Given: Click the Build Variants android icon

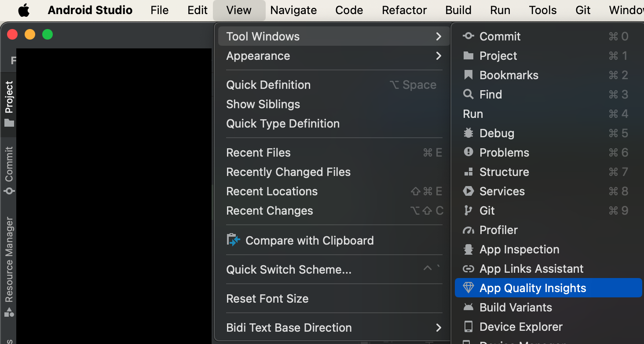Looking at the screenshot, I should [x=468, y=307].
